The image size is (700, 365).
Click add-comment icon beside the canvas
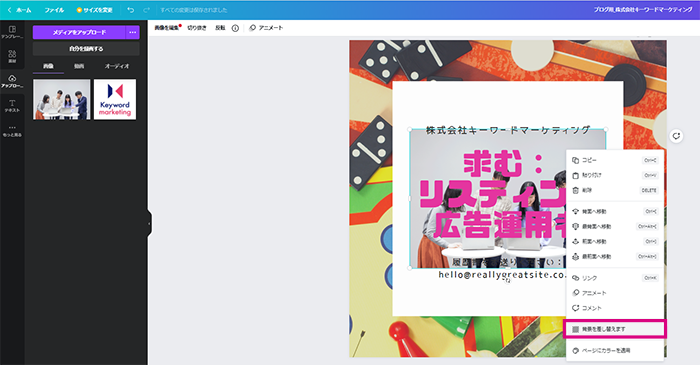click(676, 136)
